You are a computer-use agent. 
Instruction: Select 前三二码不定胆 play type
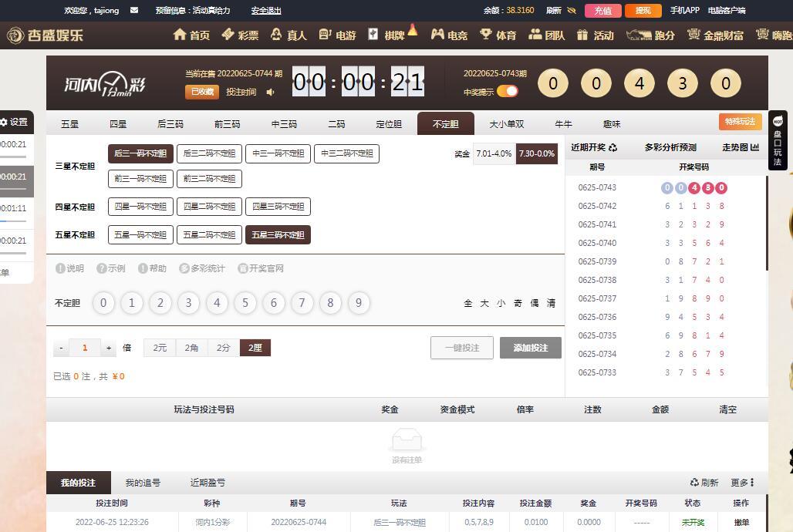click(209, 179)
